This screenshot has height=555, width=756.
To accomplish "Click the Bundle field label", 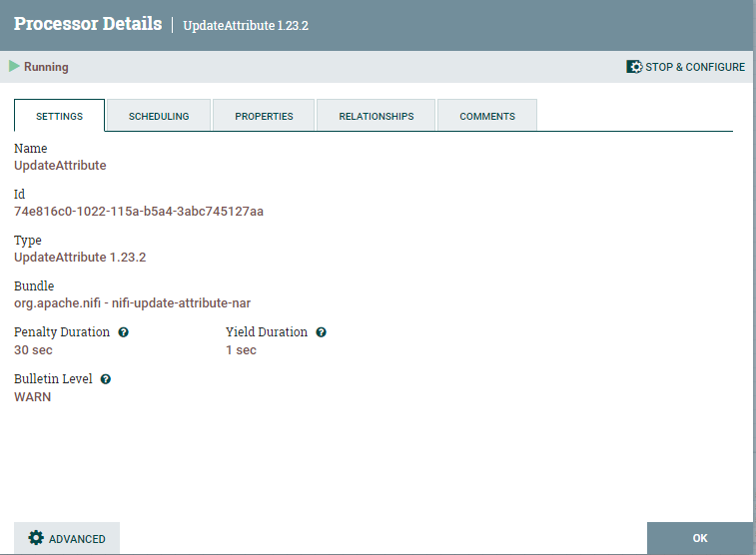I will pyautogui.click(x=34, y=285).
